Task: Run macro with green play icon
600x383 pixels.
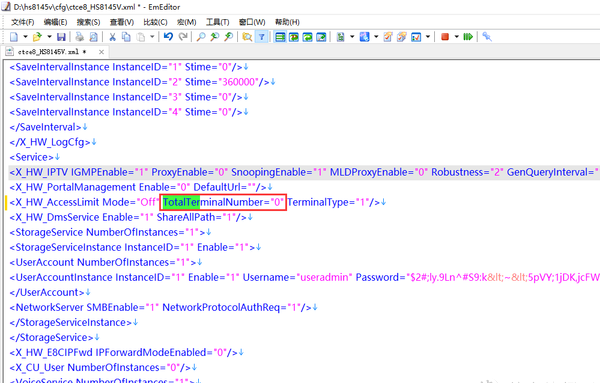Action: (x=468, y=37)
